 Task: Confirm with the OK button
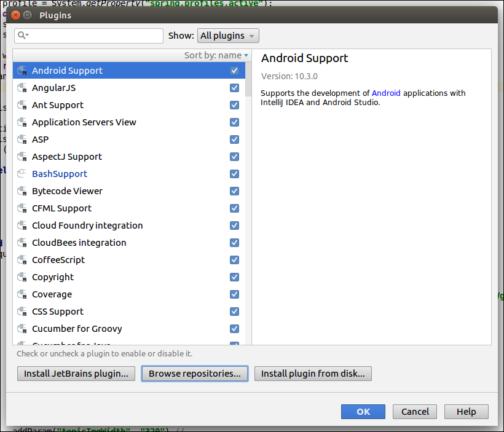[363, 412]
